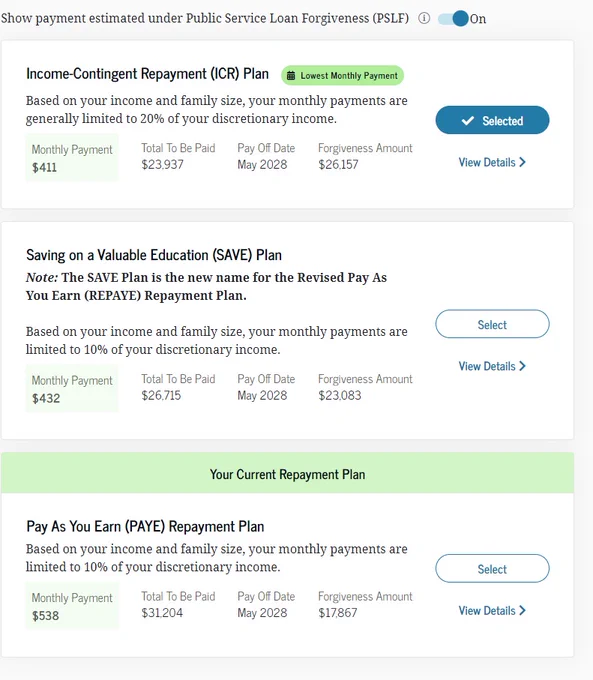Select the PAYE Repayment Plan
The width and height of the screenshot is (593, 680).
(492, 569)
